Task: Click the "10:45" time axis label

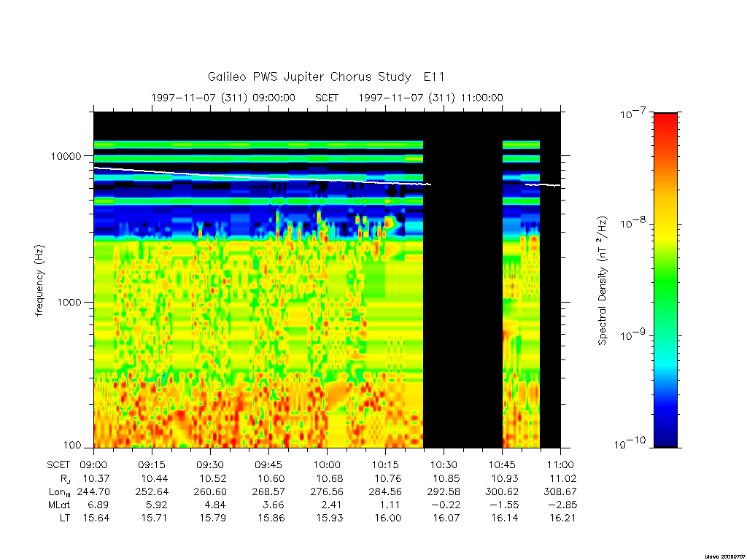Action: [502, 464]
